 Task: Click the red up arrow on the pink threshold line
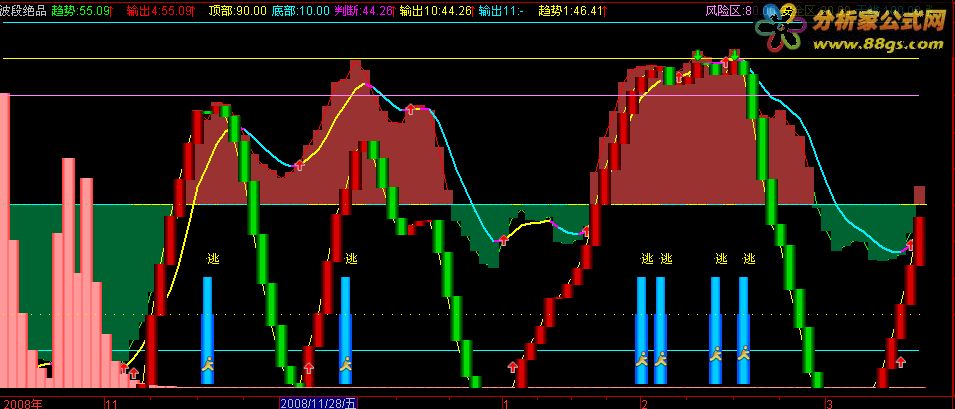pos(411,109)
